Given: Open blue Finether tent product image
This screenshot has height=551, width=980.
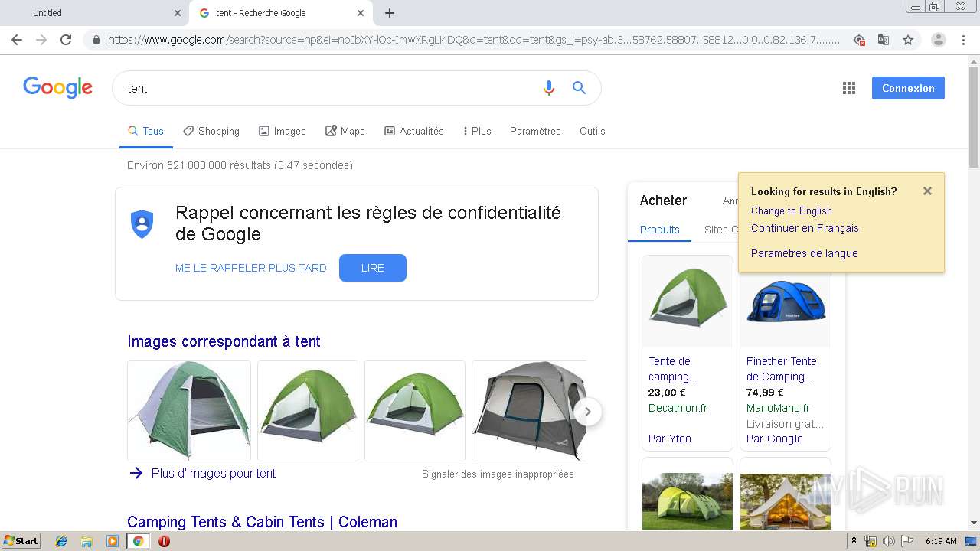Looking at the screenshot, I should pos(786,301).
